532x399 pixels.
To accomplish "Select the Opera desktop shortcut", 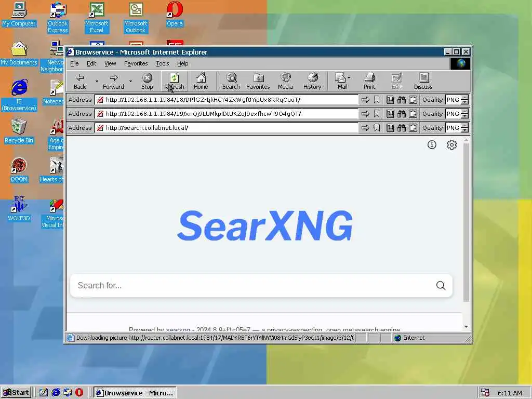I will point(175,15).
